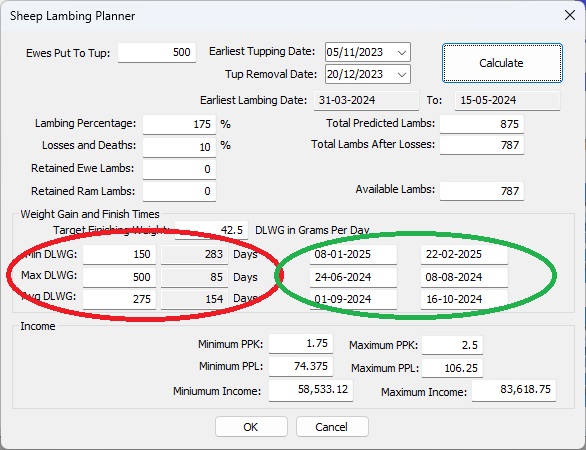Edit the Retained Ewe Lambs field
The width and height of the screenshot is (586, 450).
[179, 169]
